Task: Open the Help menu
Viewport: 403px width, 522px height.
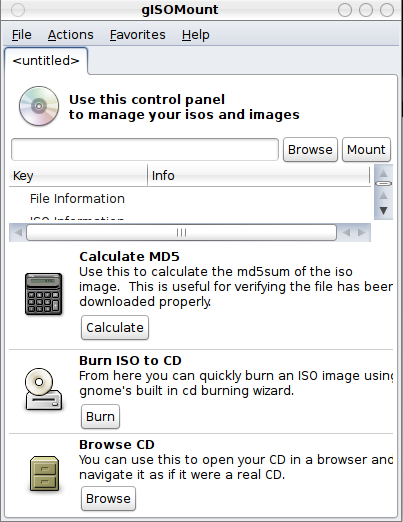Action: tap(196, 35)
